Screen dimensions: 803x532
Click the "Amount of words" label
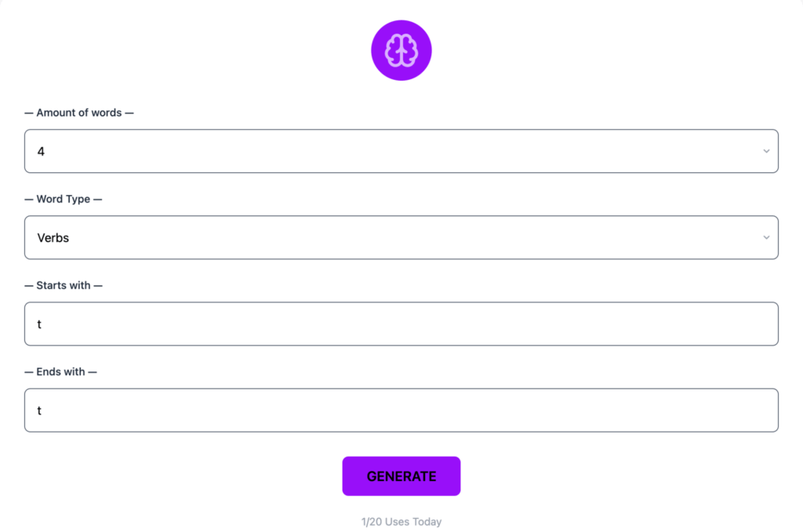pyautogui.click(x=78, y=113)
